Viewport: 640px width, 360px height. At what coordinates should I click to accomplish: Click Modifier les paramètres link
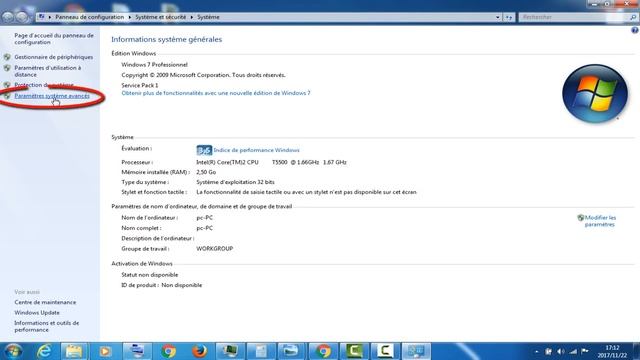point(600,221)
